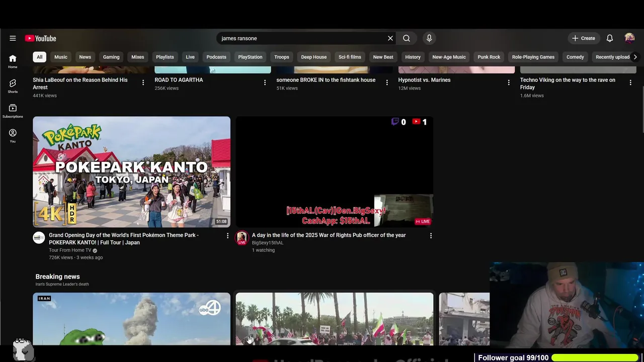
Task: Open Tour From Home TV channel name
Action: tap(70, 250)
